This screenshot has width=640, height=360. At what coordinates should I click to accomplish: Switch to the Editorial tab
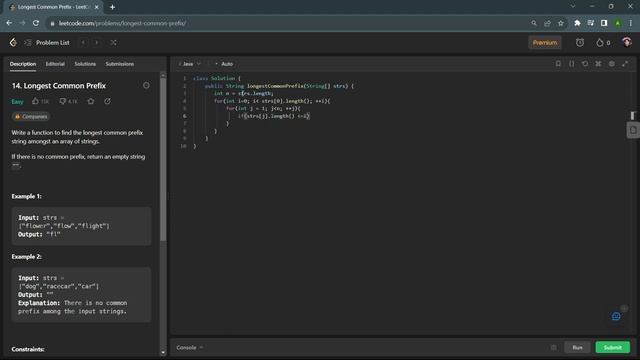55,64
